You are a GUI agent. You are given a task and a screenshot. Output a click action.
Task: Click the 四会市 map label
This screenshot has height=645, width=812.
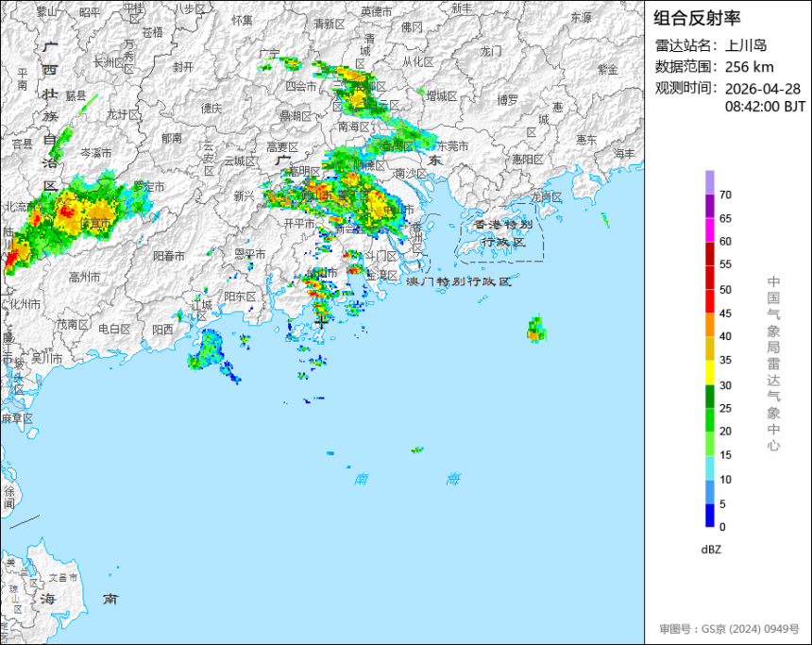(301, 86)
